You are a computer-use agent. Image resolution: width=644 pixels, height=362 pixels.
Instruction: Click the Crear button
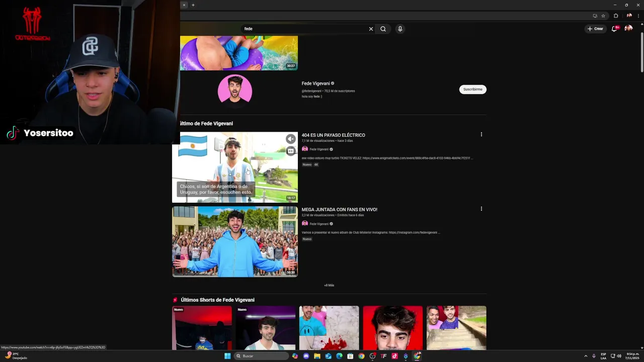click(x=595, y=29)
